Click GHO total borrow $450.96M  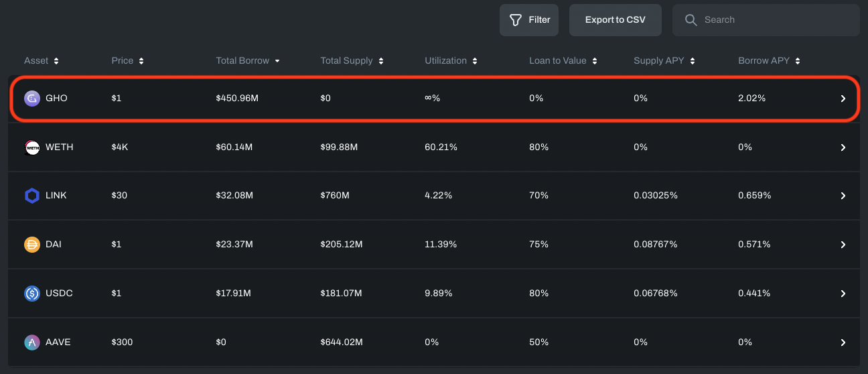[237, 99]
